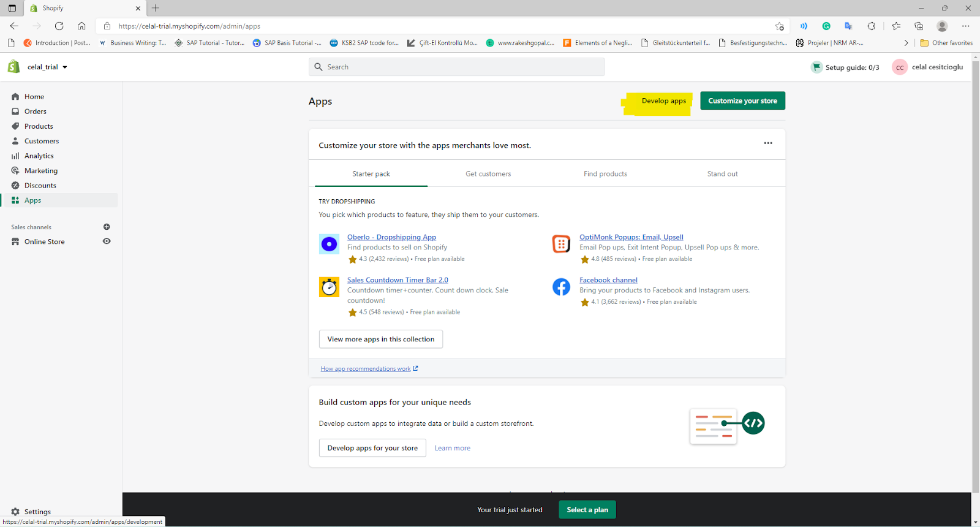Click Customize your store button
Screen dimensions: 980x527
pos(742,101)
